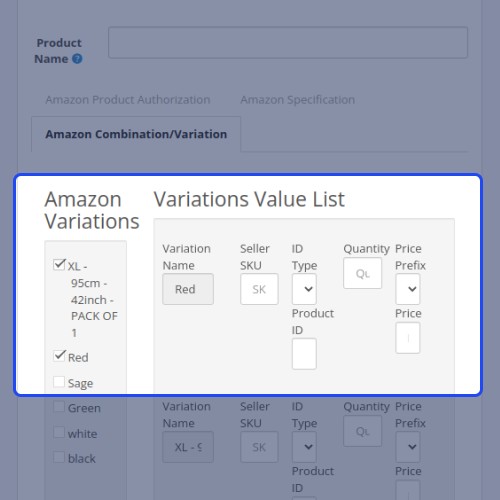500x500 pixels.
Task: Uncheck the Red variation checkbox
Action: click(x=59, y=356)
